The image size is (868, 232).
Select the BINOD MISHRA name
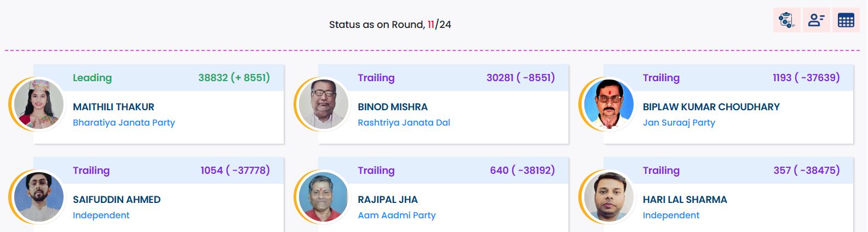(x=393, y=107)
